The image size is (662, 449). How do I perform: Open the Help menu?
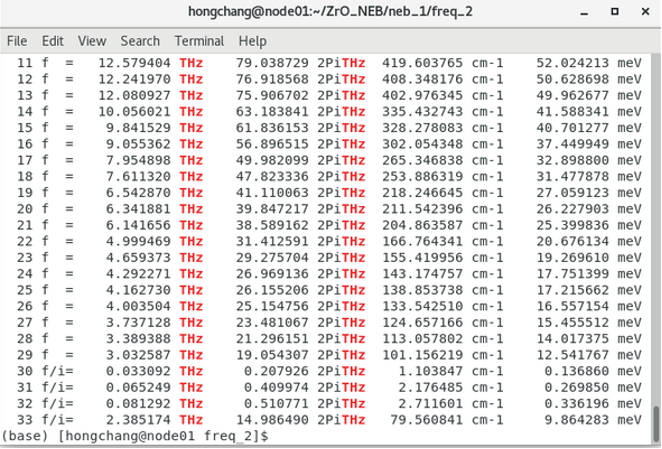pyautogui.click(x=253, y=41)
